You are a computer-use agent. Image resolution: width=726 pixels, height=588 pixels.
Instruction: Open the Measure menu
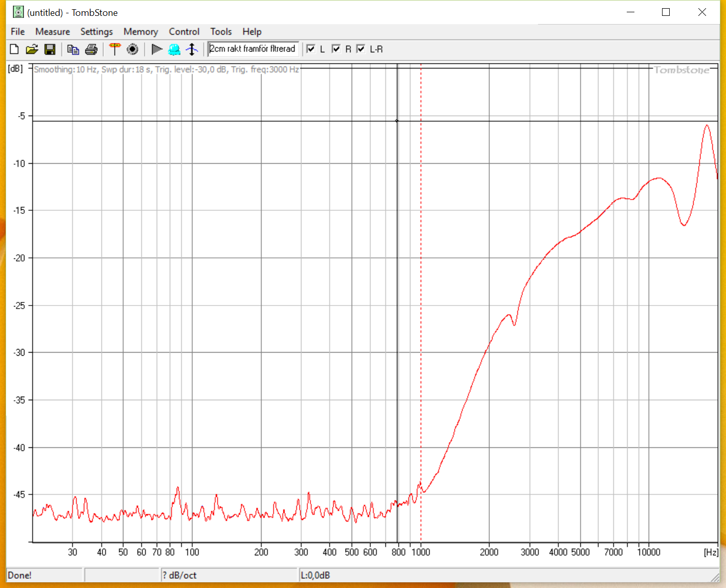pos(53,32)
